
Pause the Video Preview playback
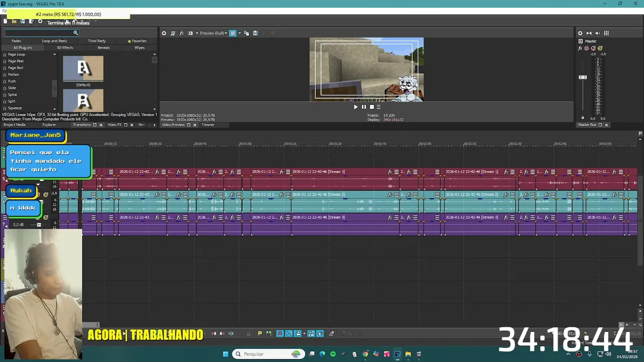tap(364, 107)
